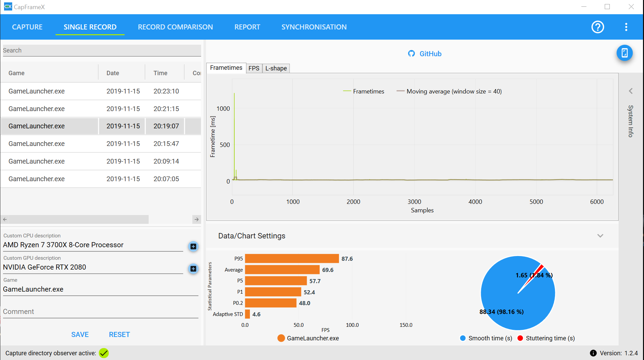
Task: Select the L-shape chart tab
Action: 276,68
